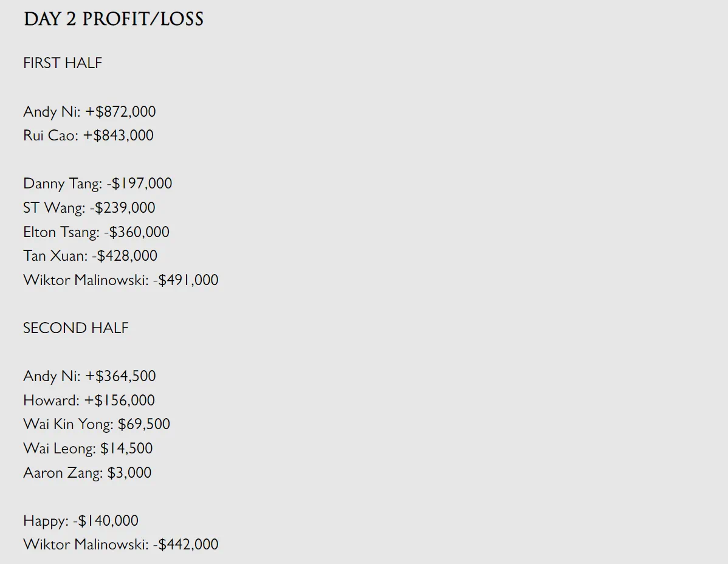Screen dimensions: 728x564
Task: Click Andy Ni's +$872,000 result line
Action: coord(89,112)
